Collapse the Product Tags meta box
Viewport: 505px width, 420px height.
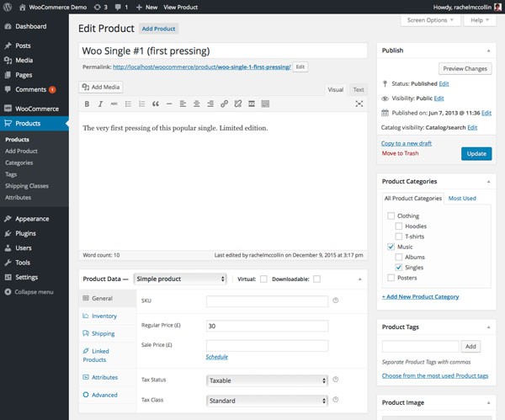pyautogui.click(x=488, y=327)
